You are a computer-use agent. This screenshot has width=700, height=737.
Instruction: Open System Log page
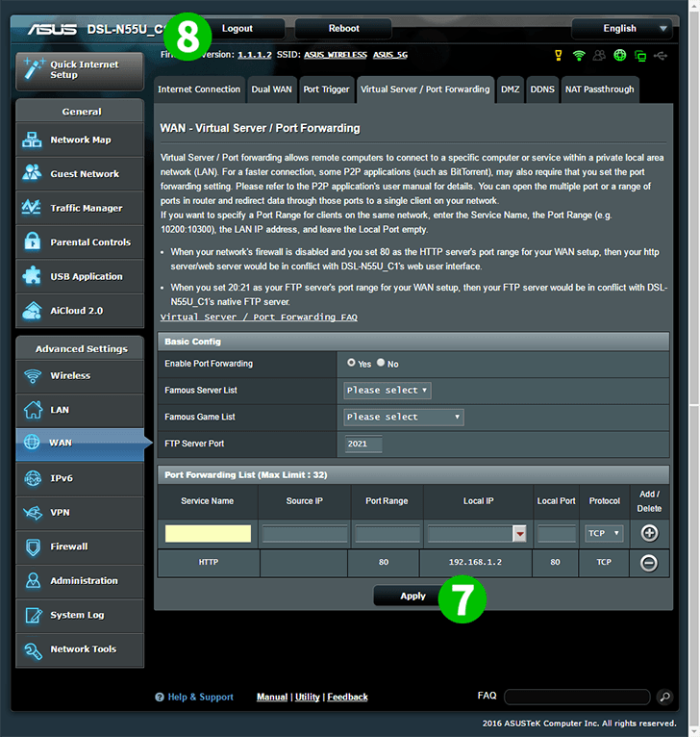pos(80,615)
